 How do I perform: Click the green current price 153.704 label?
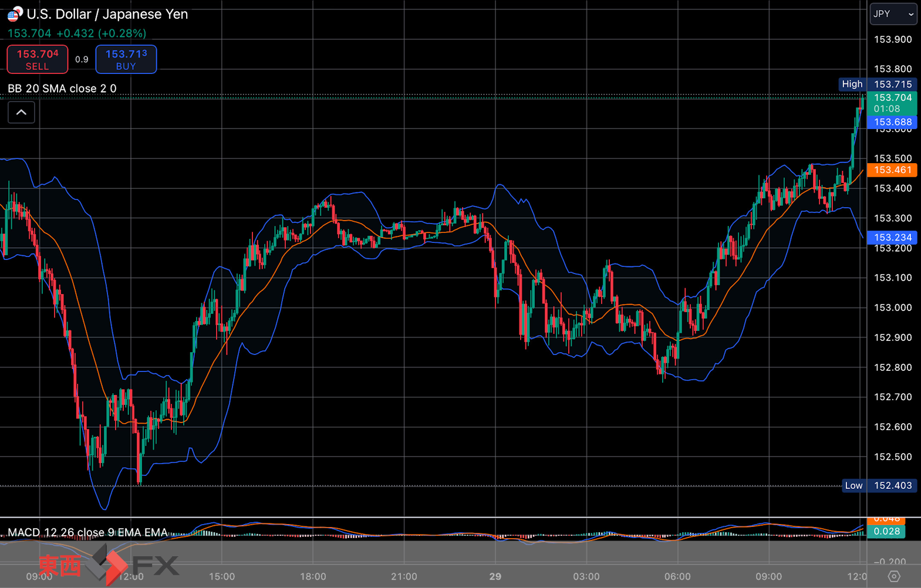[892, 103]
